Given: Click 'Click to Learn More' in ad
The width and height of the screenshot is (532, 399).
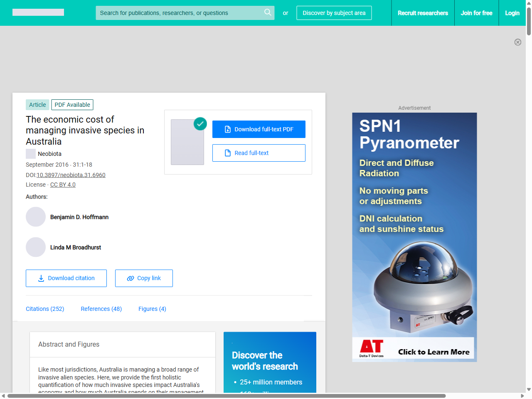Looking at the screenshot, I should 433,352.
